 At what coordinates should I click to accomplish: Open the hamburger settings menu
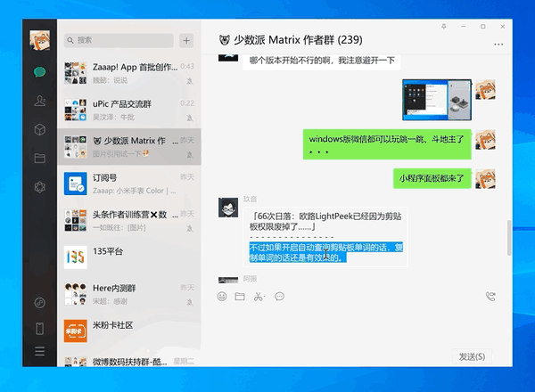[x=39, y=351]
